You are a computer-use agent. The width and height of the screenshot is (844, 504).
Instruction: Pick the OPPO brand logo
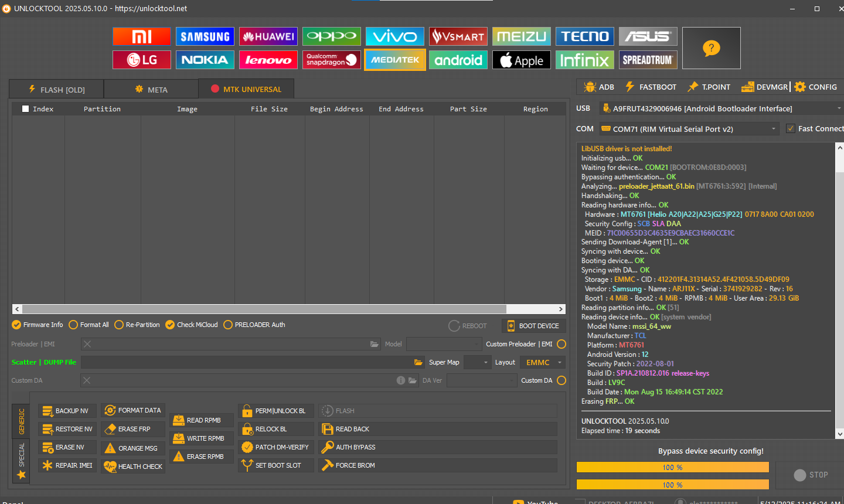point(332,36)
